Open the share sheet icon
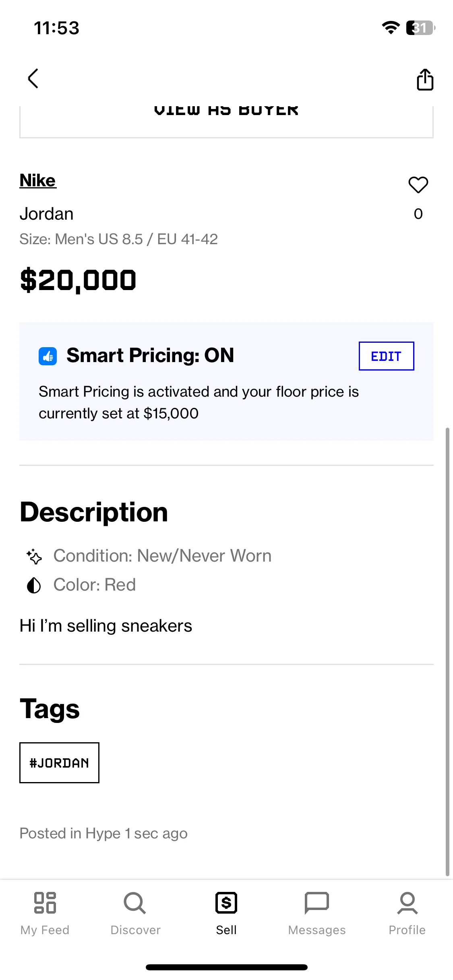 pyautogui.click(x=425, y=79)
